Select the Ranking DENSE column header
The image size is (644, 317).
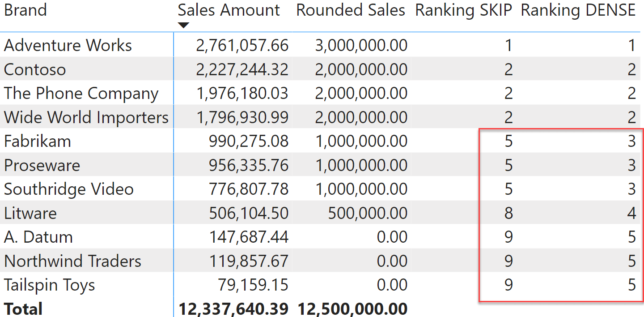tap(578, 10)
